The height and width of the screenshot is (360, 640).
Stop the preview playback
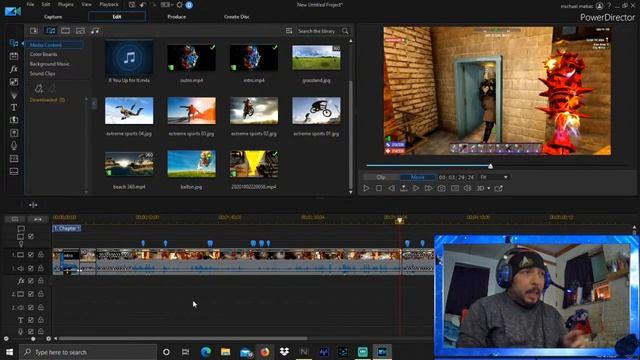(x=379, y=188)
